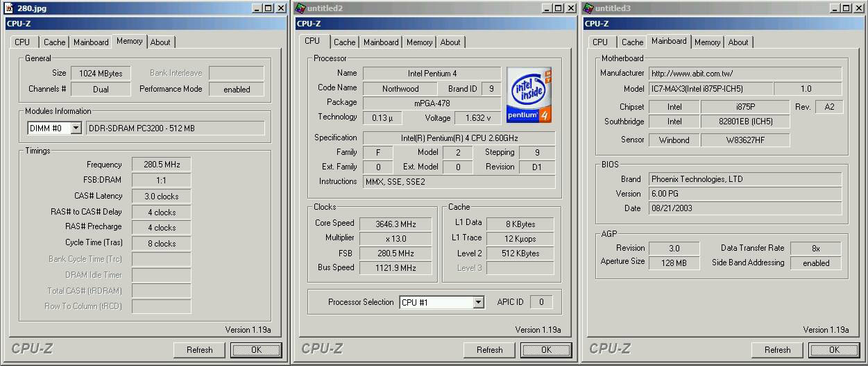Screen dimensions: 868x366
Task: Select the Memory tab in untitled3 window
Action: pos(706,42)
